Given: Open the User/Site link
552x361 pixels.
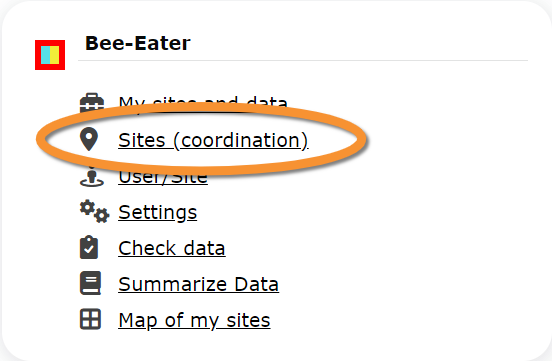Looking at the screenshot, I should pyautogui.click(x=163, y=177).
